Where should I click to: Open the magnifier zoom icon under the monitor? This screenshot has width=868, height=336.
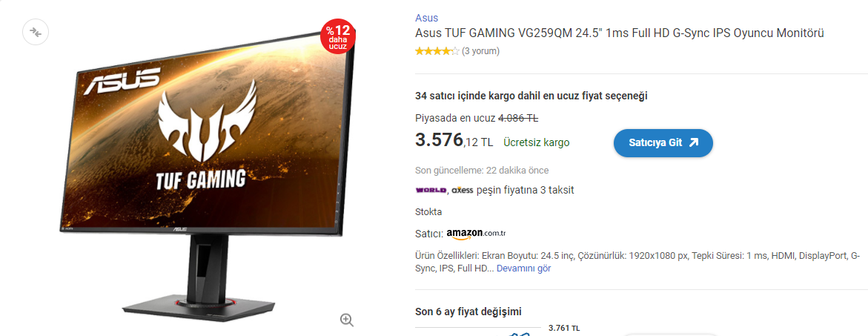point(347,320)
